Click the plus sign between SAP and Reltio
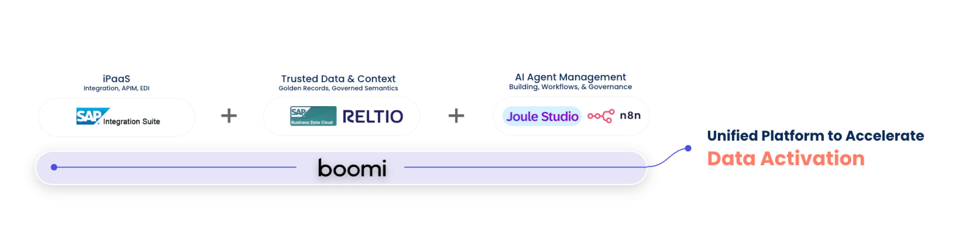Screen dimensions: 980x248 pos(229,116)
